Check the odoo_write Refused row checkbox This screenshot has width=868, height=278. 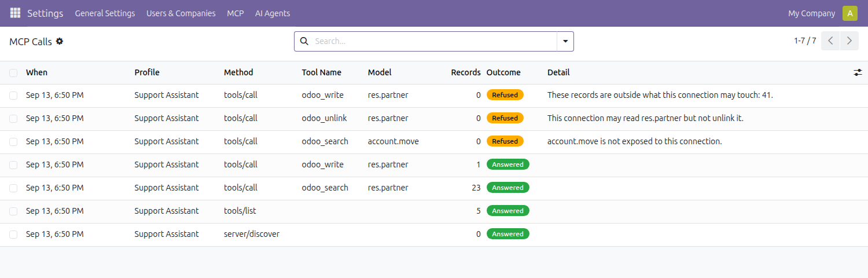13,95
